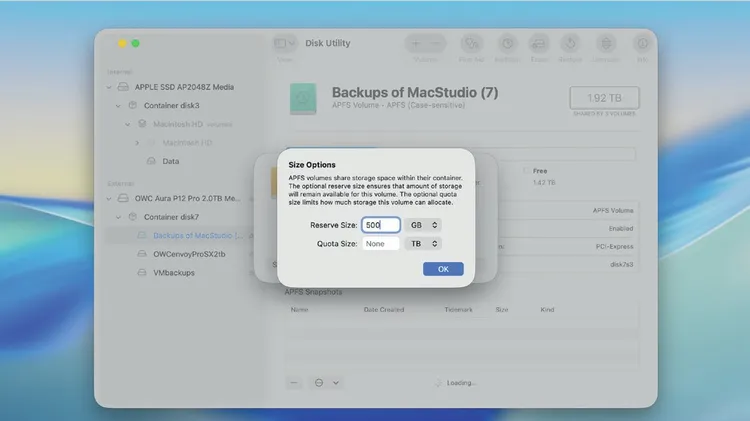This screenshot has width=750, height=421.
Task: Click the Quota Size input field
Action: pos(381,243)
